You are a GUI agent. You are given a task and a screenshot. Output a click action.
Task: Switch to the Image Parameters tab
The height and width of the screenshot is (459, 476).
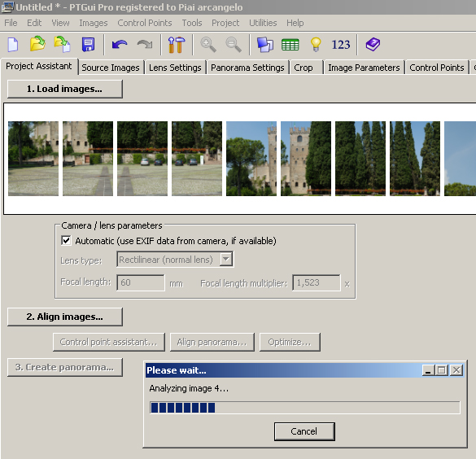[x=364, y=68]
